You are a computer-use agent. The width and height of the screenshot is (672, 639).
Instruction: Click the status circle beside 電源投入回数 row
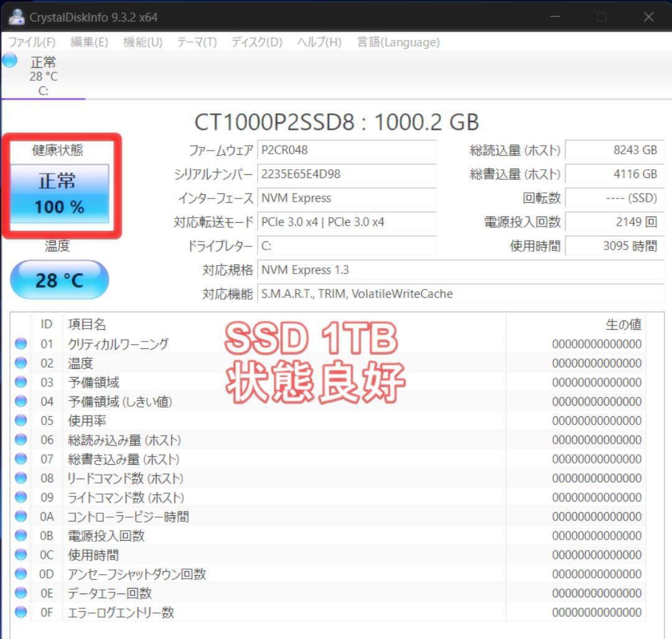click(x=21, y=536)
